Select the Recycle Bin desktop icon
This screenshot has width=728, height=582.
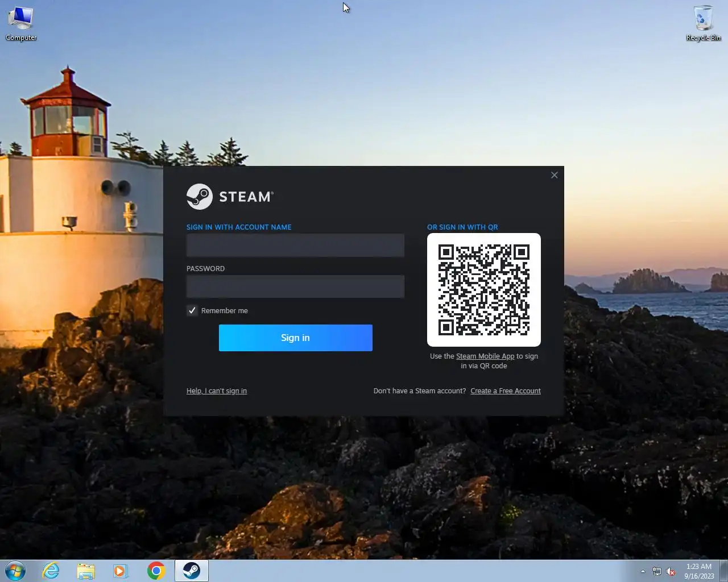click(704, 24)
